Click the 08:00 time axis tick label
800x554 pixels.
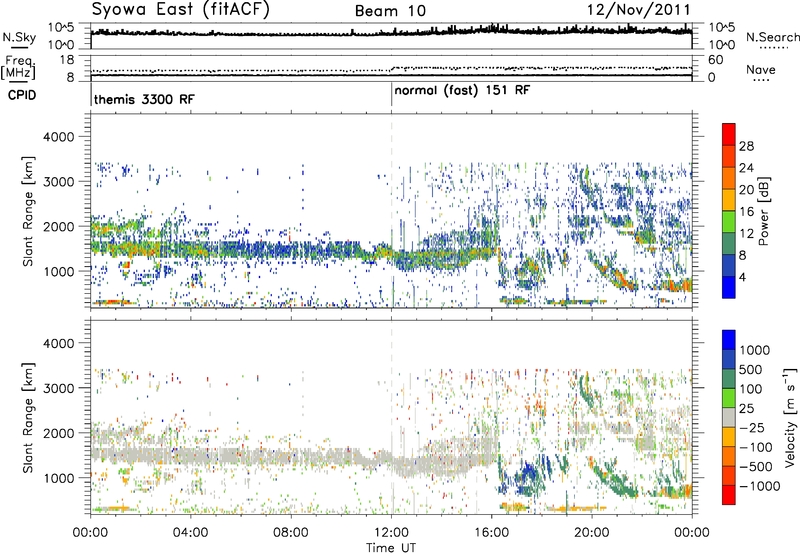pyautogui.click(x=291, y=533)
